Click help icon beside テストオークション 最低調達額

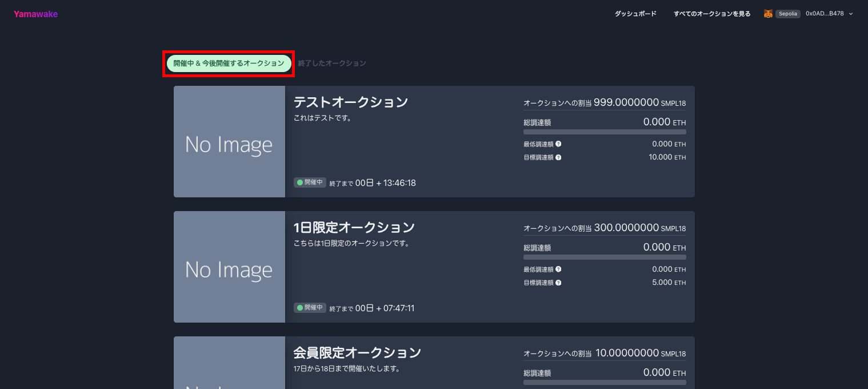(x=558, y=144)
